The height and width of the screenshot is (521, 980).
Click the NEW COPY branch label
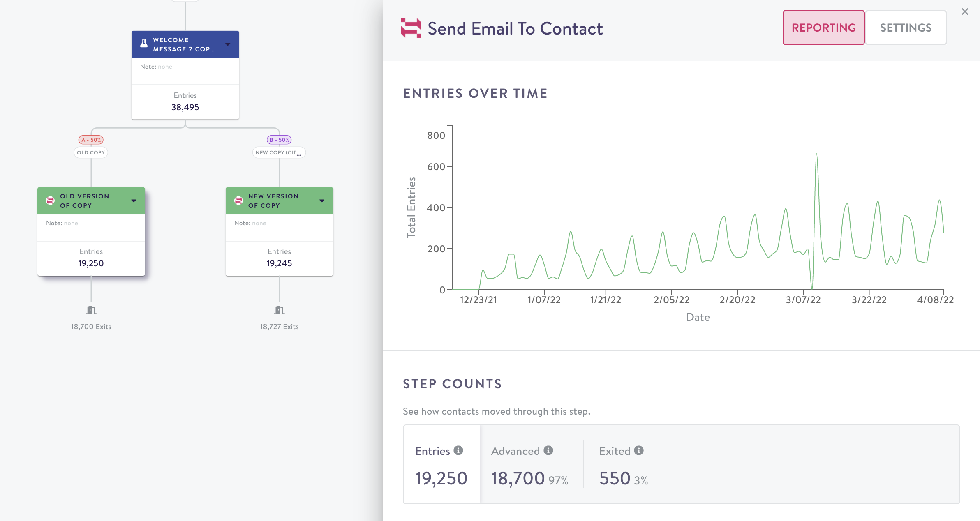pos(279,152)
